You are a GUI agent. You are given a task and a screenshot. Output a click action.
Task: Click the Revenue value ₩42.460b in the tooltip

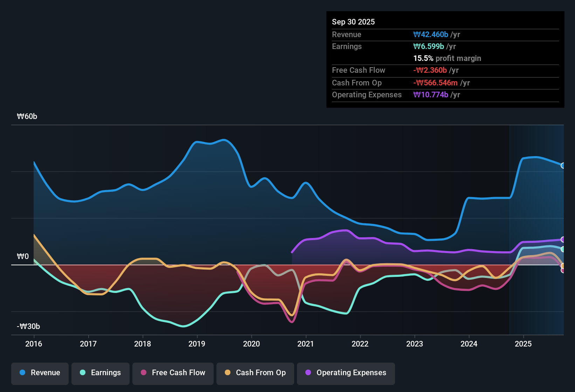(x=431, y=34)
